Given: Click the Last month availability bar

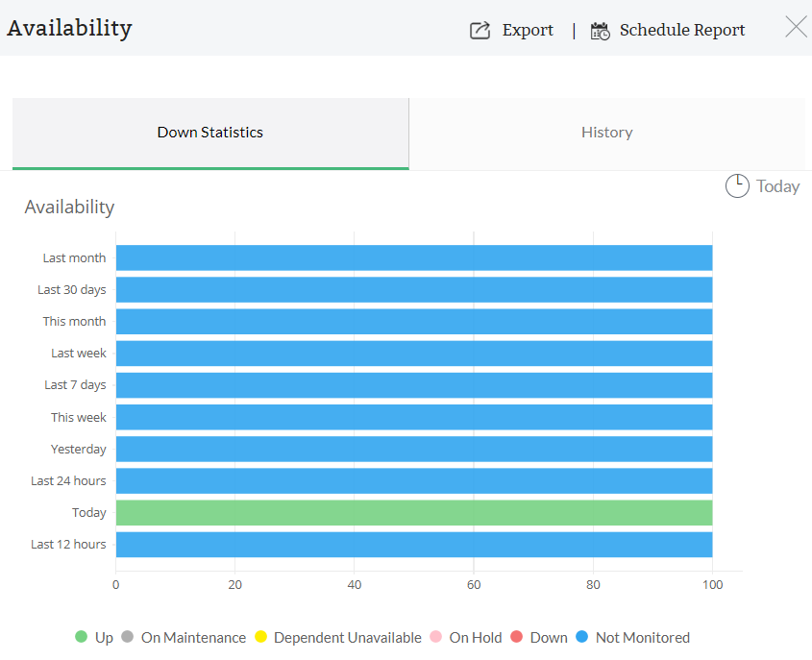Looking at the screenshot, I should coord(413,257).
